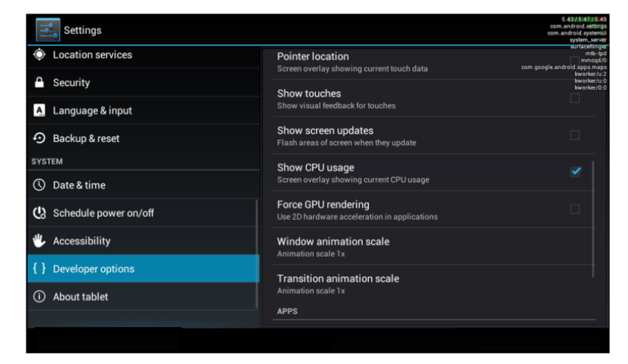
Task: Click the Language & input letter icon
Action: (x=39, y=111)
